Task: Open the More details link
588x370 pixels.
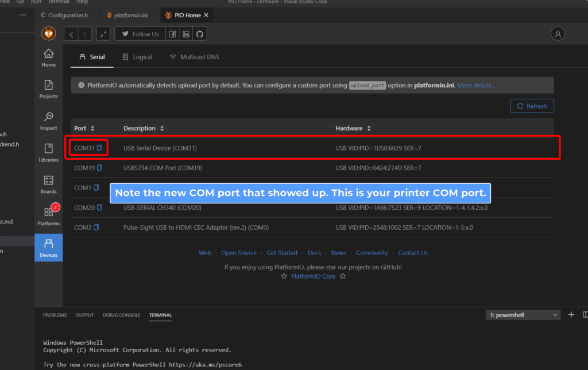Action: 476,85
